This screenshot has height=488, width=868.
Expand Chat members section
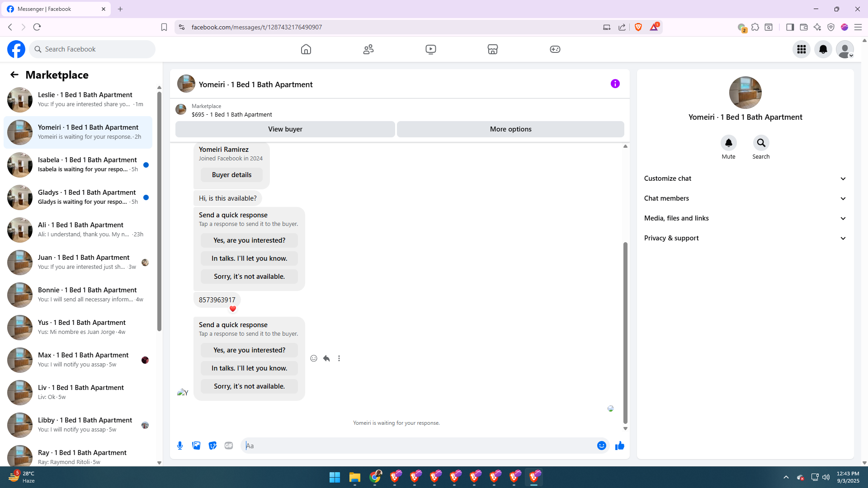tap(745, 198)
